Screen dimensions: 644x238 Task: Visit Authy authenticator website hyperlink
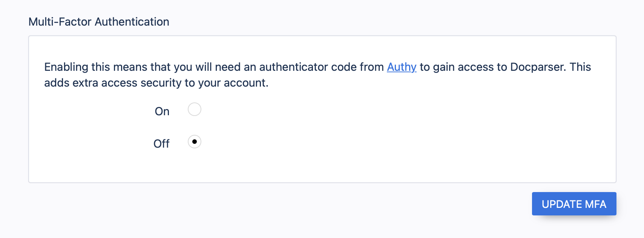(402, 67)
